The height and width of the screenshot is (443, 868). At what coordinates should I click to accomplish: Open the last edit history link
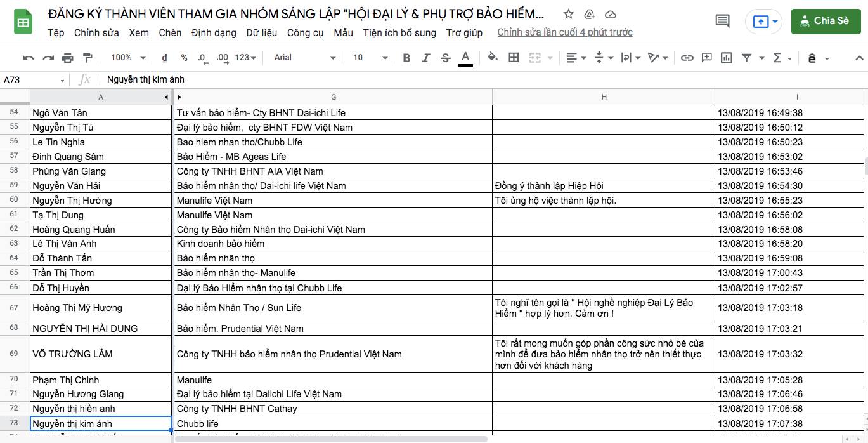[565, 32]
